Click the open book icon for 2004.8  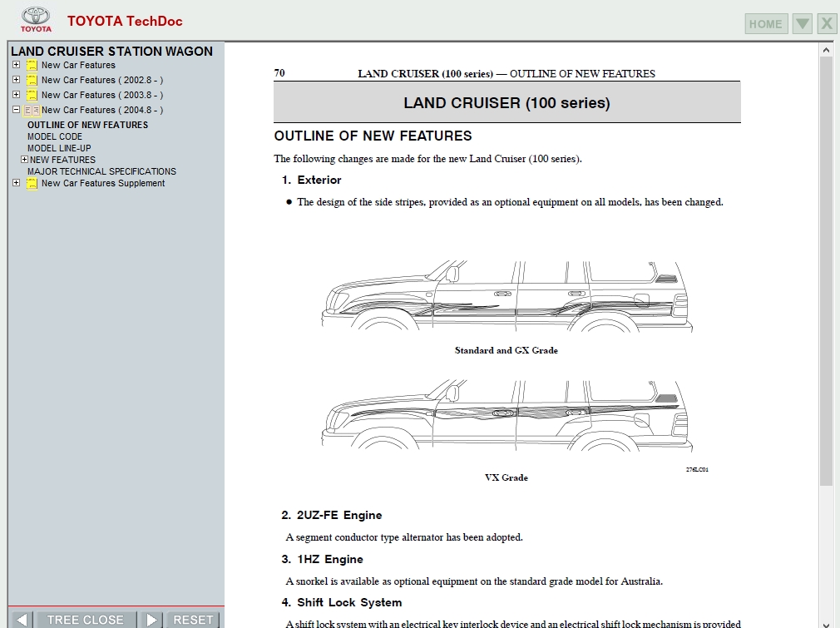32,111
